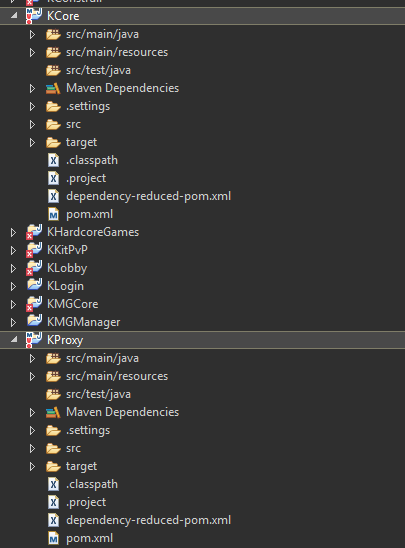Click the src/test/java package folder icon in KCore
Image resolution: width=405 pixels, height=548 pixels.
(x=53, y=70)
